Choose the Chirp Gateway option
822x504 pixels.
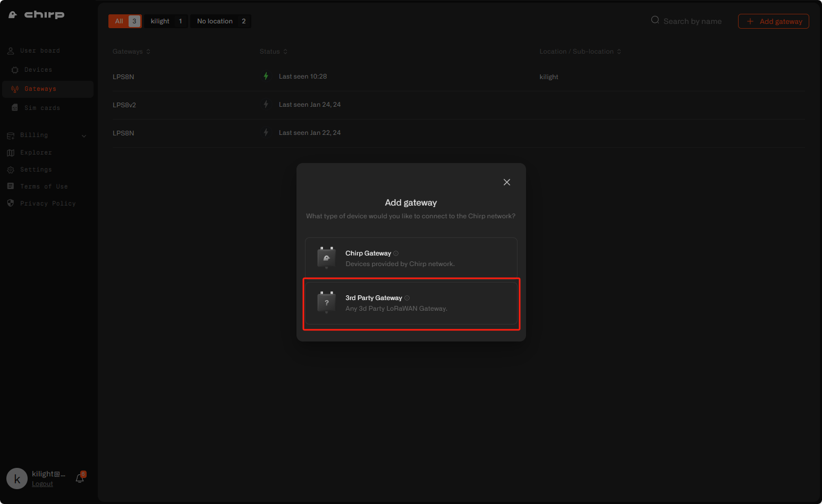[x=411, y=258]
